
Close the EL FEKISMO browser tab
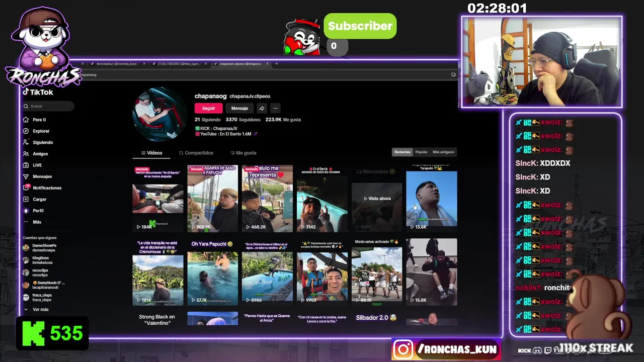click(x=205, y=63)
